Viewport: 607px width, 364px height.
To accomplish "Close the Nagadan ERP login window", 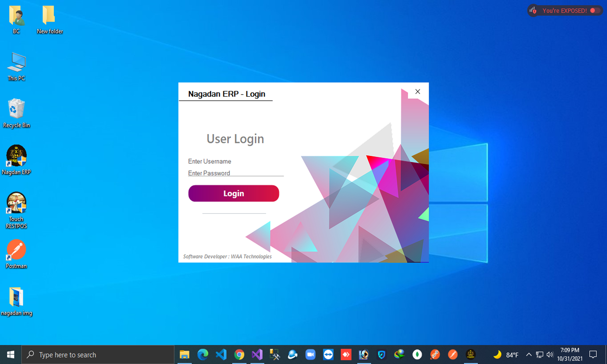I will (418, 92).
